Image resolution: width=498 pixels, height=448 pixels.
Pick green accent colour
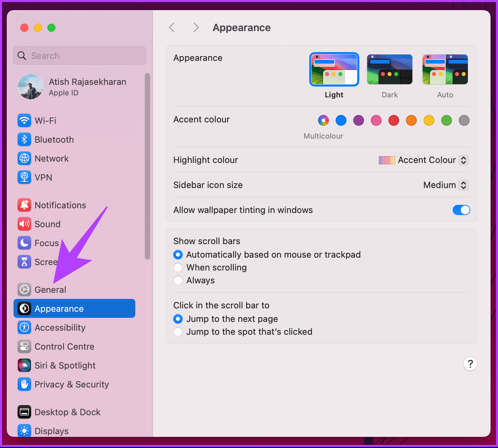click(x=447, y=120)
